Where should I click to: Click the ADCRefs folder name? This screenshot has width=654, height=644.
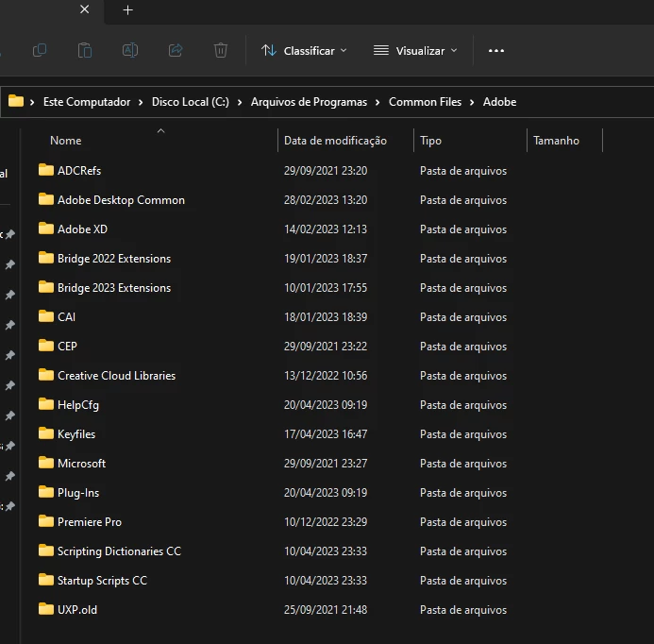tap(79, 171)
